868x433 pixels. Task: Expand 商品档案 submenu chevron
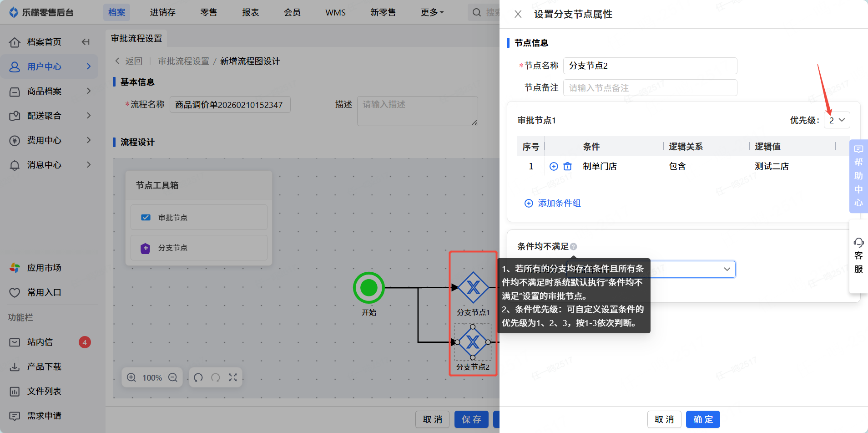pyautogui.click(x=89, y=91)
